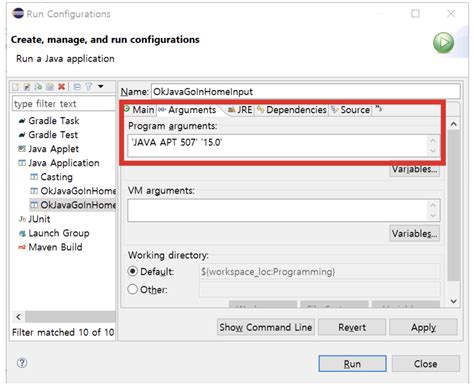Viewport: 474px width, 387px height.
Task: Show hidden tabs via overflow chevron
Action: pos(378,109)
